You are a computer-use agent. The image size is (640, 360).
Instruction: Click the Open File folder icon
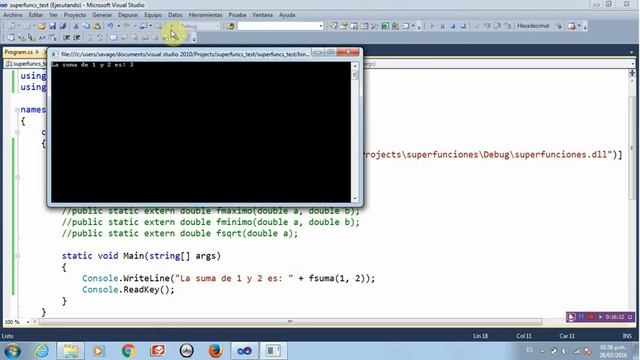click(42, 26)
